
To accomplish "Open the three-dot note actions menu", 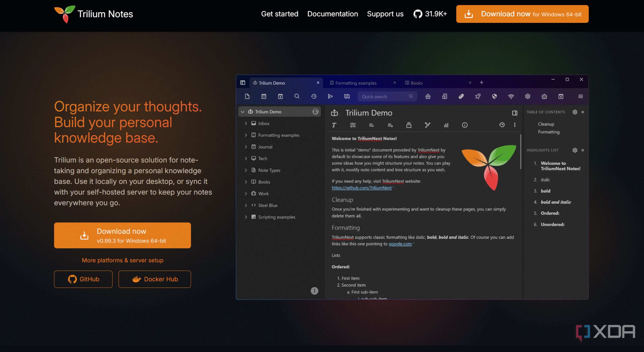I will 514,125.
